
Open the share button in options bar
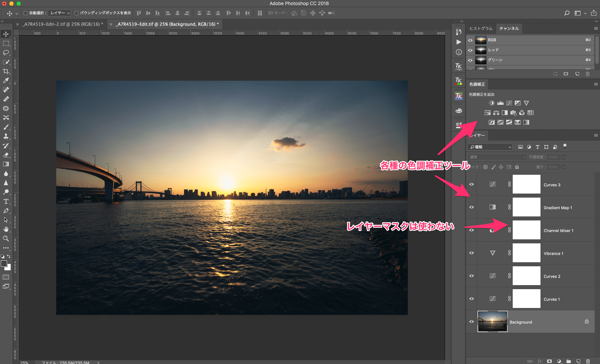point(594,13)
